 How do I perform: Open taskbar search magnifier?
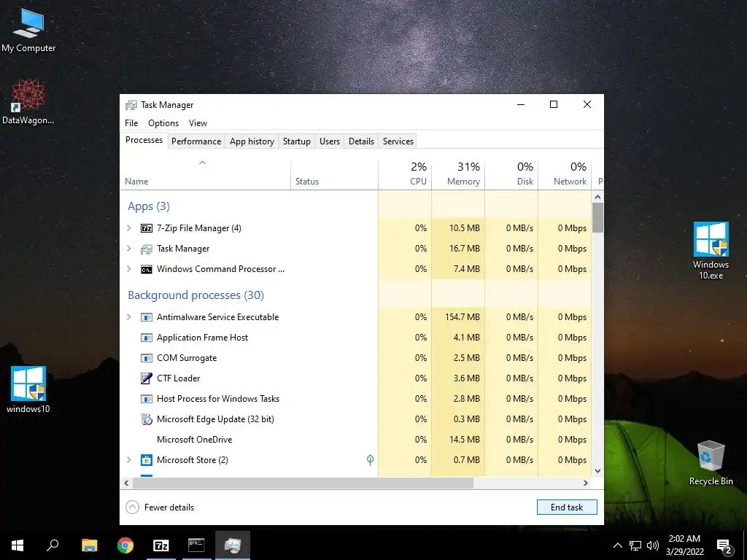[x=53, y=545]
